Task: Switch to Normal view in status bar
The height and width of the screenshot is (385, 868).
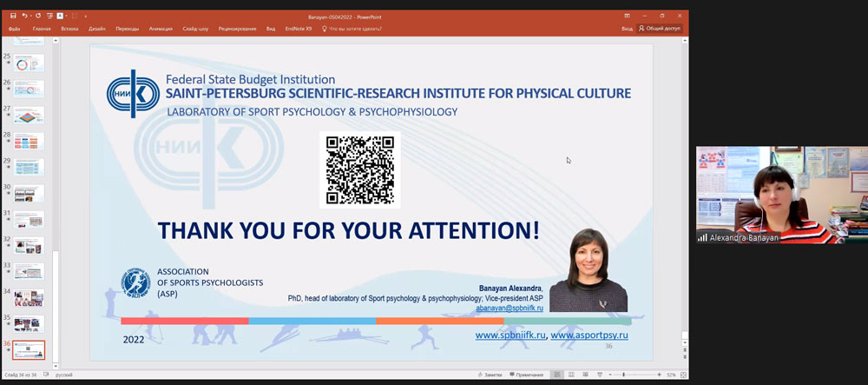Action: coord(557,375)
